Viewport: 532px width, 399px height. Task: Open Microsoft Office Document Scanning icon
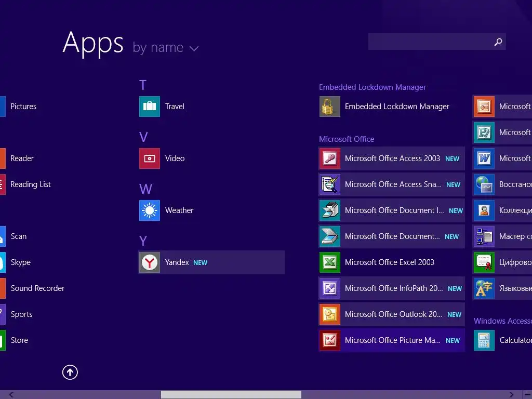click(x=329, y=236)
